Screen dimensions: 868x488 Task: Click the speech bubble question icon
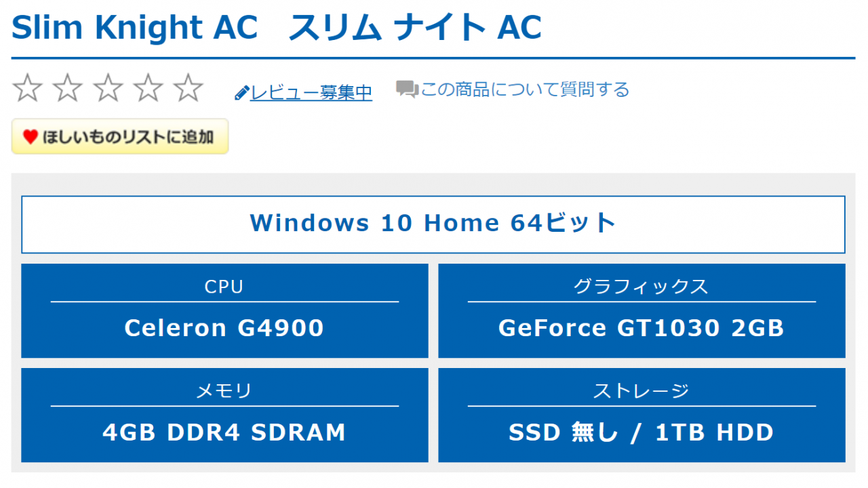[x=407, y=89]
